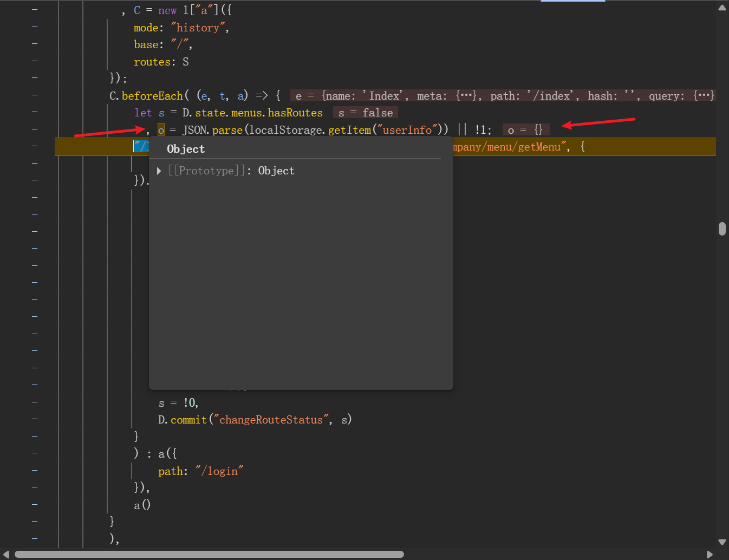Image resolution: width=729 pixels, height=560 pixels.
Task: Click the gutter marker beside path: "/login"
Action: click(35, 470)
